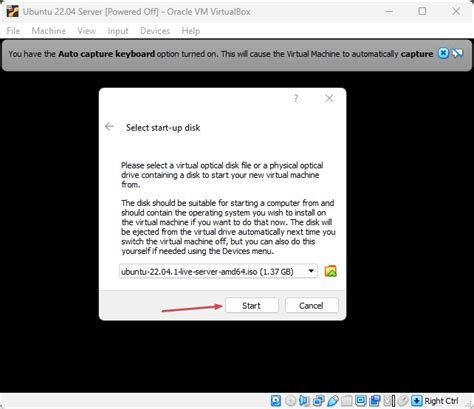
Task: Click the keyboard capture arrow icon
Action: (x=417, y=401)
